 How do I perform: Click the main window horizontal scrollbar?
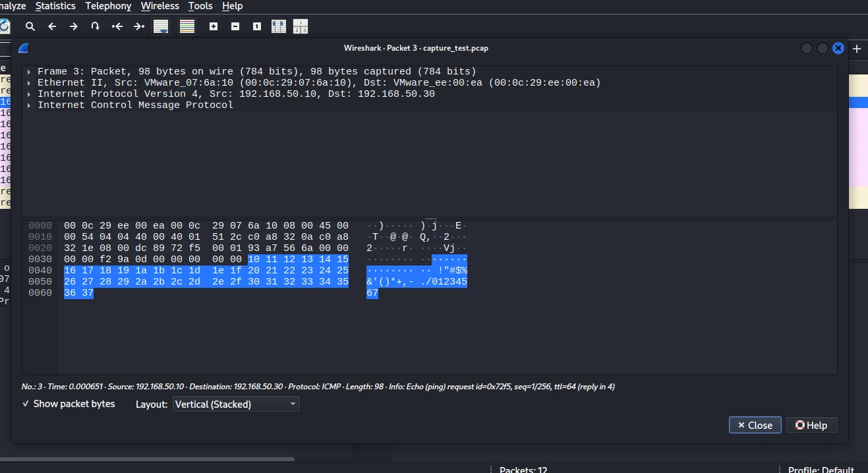[147, 459]
